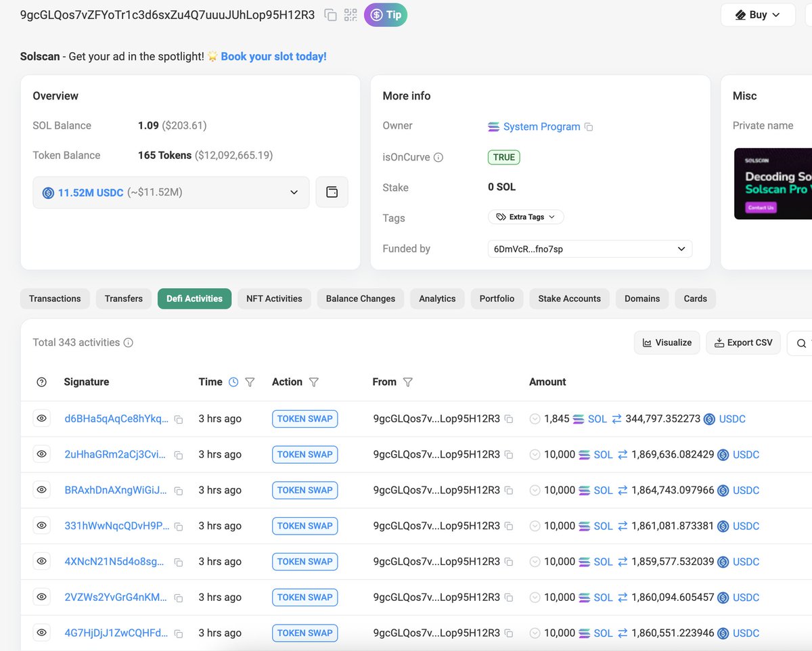
Task: Switch to the Transfers tab
Action: click(x=124, y=298)
